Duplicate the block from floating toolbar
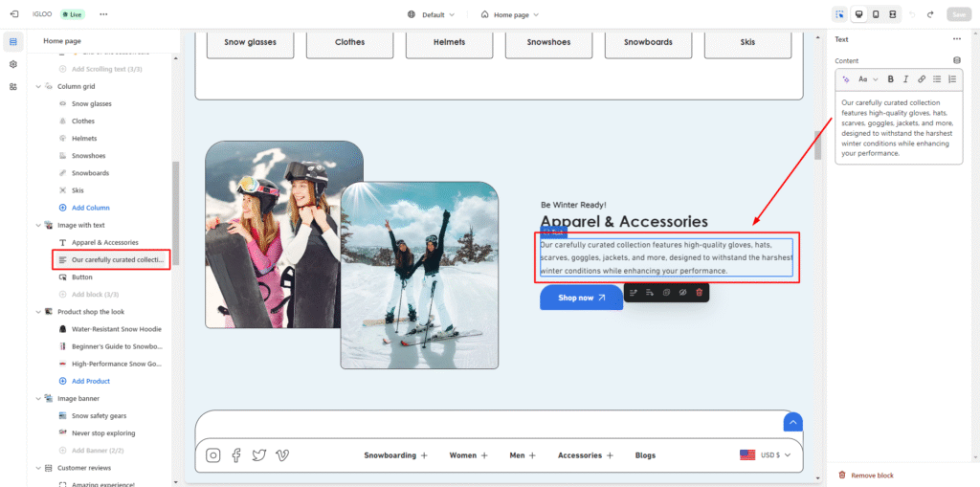This screenshot has height=487, width=980. (666, 292)
